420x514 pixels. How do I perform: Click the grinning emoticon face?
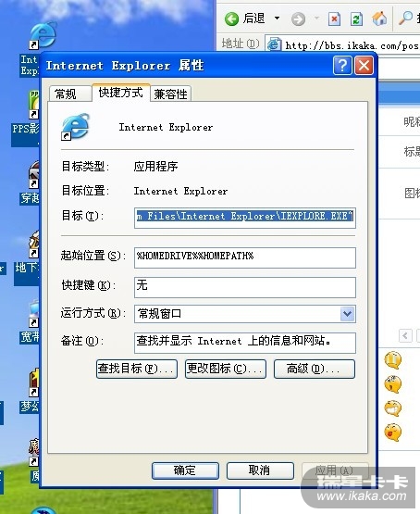pos(392,408)
